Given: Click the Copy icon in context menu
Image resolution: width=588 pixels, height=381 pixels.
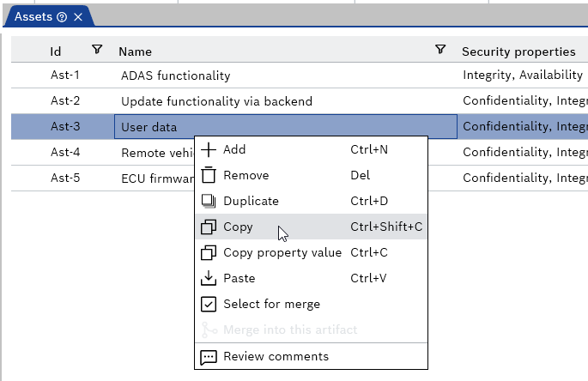Looking at the screenshot, I should coord(209,227).
